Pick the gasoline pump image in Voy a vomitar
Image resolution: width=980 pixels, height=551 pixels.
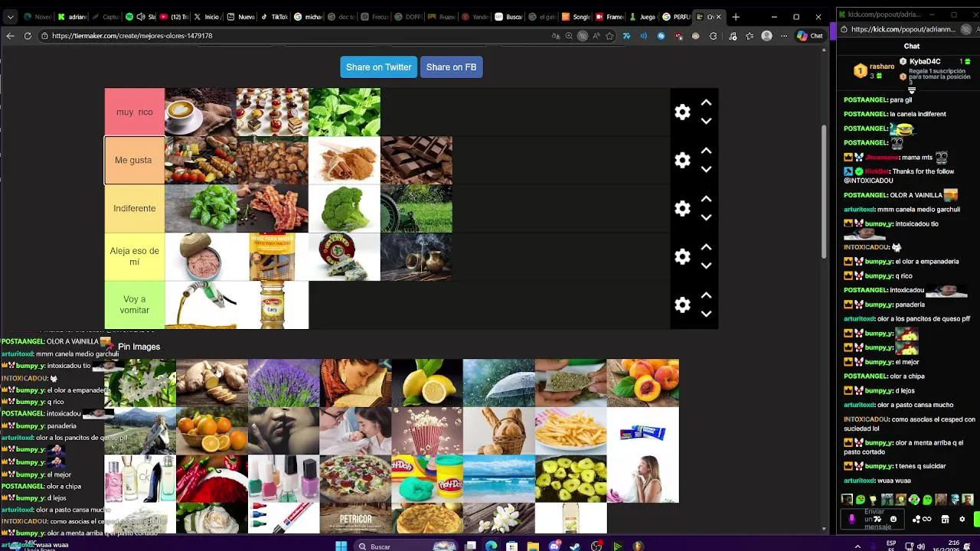tap(201, 305)
